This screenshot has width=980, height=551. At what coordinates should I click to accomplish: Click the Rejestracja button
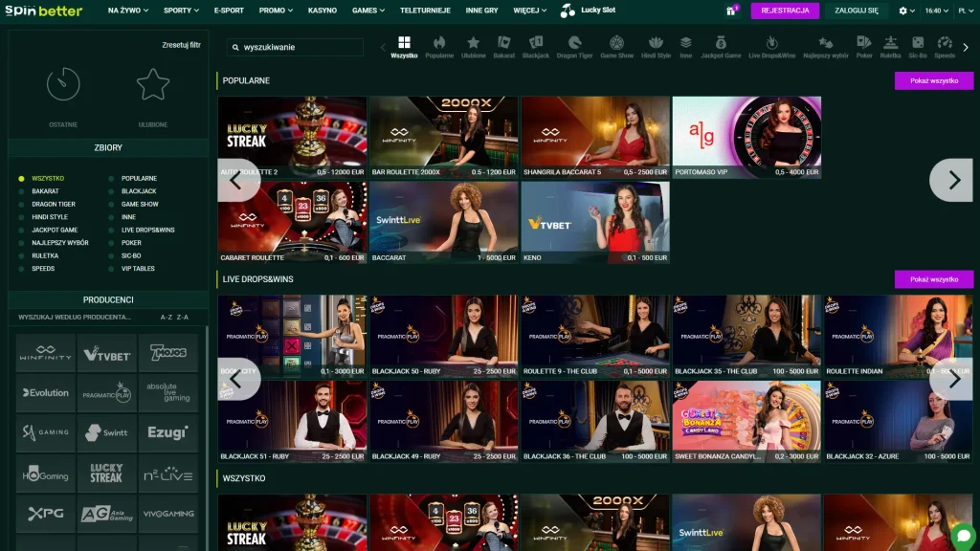point(785,11)
